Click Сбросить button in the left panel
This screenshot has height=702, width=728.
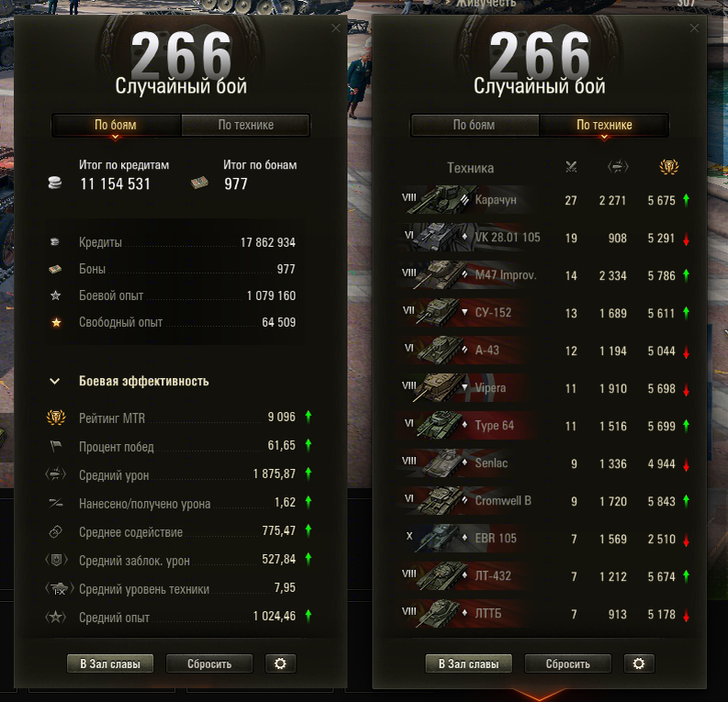(209, 663)
